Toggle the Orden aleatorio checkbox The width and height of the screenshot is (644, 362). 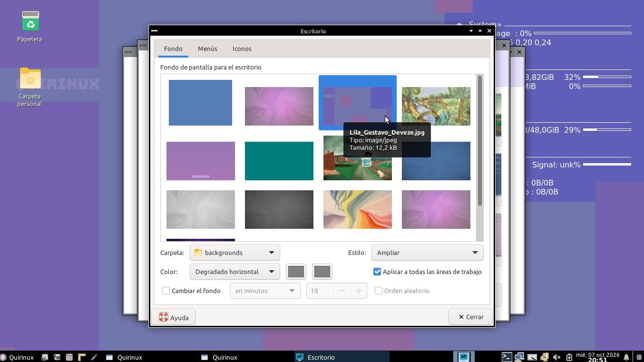point(379,291)
